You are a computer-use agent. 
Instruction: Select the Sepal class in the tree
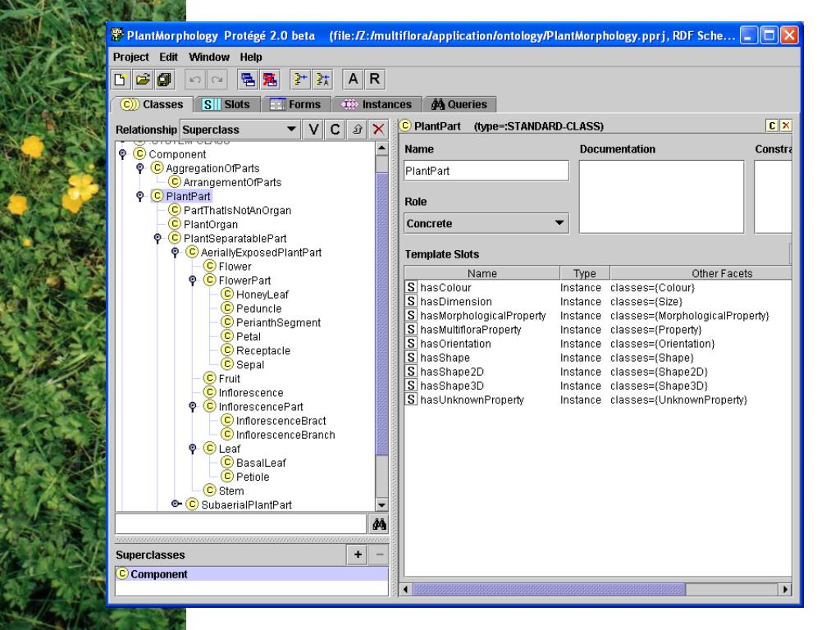coord(250,365)
